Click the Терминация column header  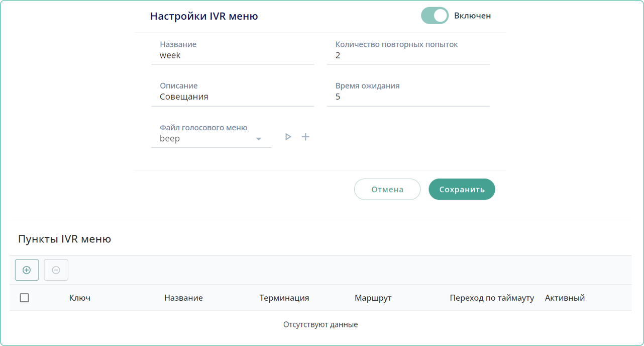click(x=284, y=298)
